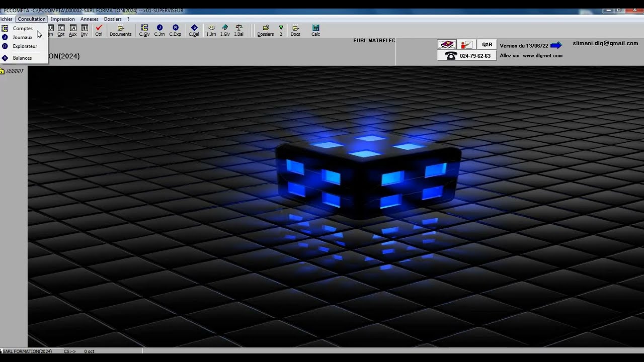Click the Journaux J circle icon in menu
The image size is (644, 362).
(5, 37)
